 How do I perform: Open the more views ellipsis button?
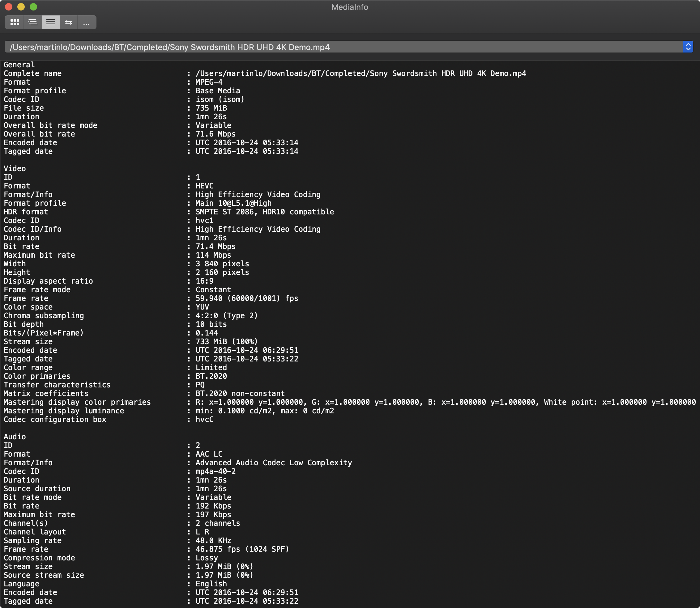pos(87,22)
